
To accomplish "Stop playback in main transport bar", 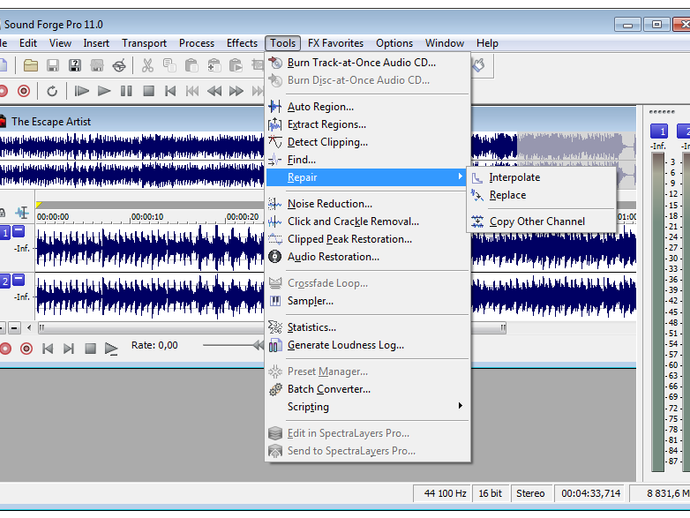I will pyautogui.click(x=149, y=91).
